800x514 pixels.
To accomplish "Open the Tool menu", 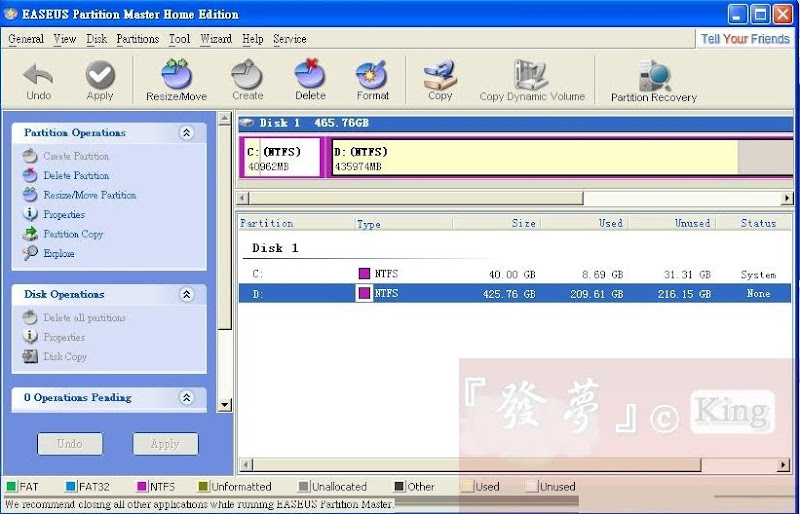I will [x=180, y=39].
